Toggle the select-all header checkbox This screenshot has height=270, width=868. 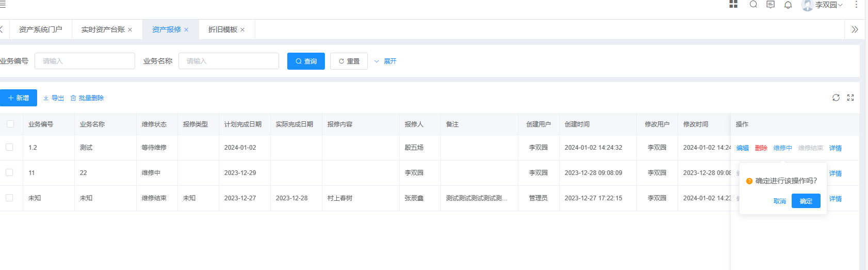coord(10,124)
